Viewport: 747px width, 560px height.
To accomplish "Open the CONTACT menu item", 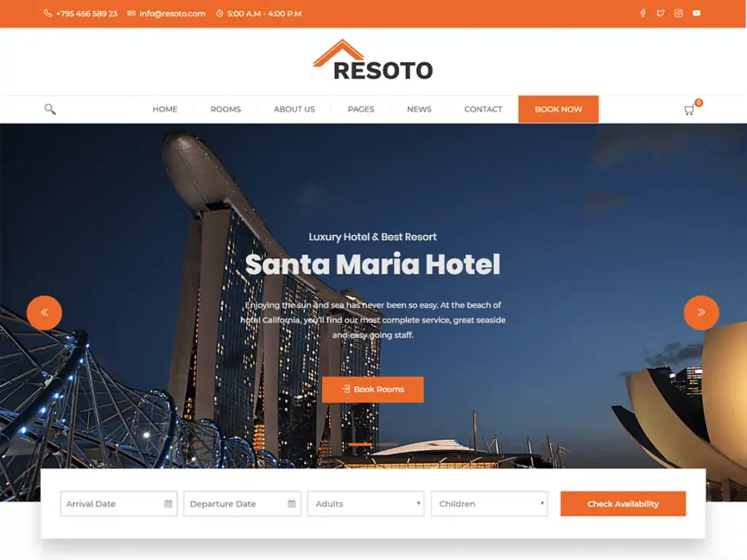I will (x=483, y=109).
